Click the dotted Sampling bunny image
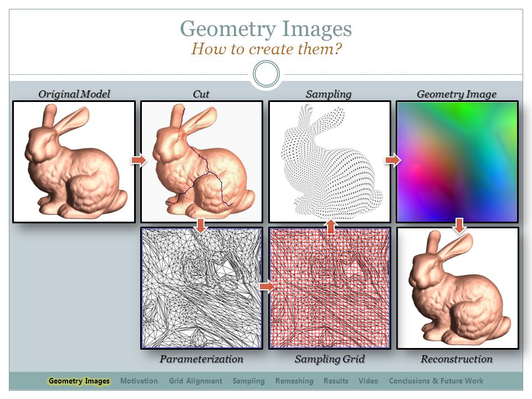This screenshot has width=532, height=399. [x=330, y=162]
